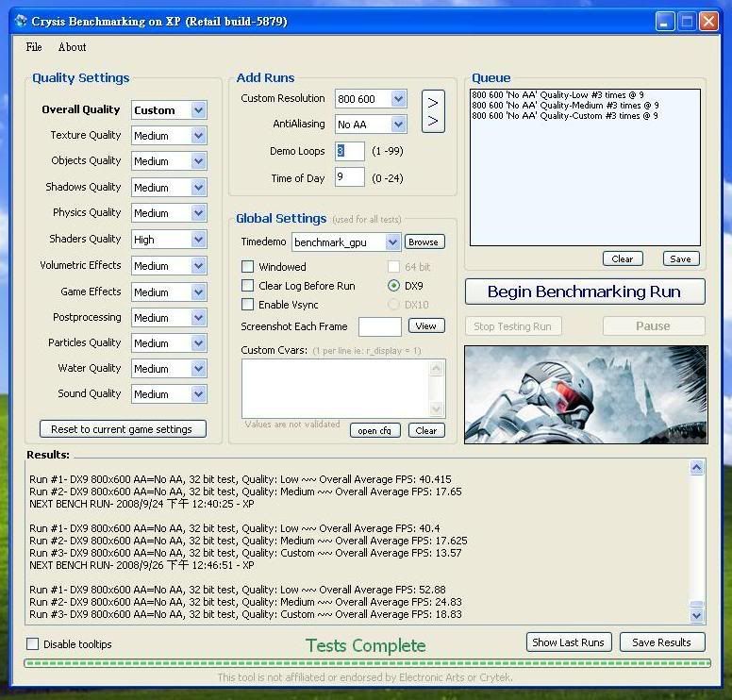732x700 pixels.
Task: Add run to queue with >> button
Action: (x=433, y=111)
